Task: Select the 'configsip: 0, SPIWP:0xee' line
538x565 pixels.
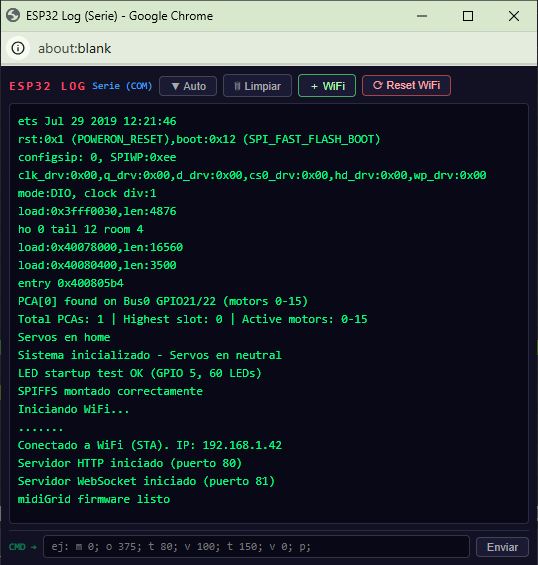Action: tap(97, 157)
